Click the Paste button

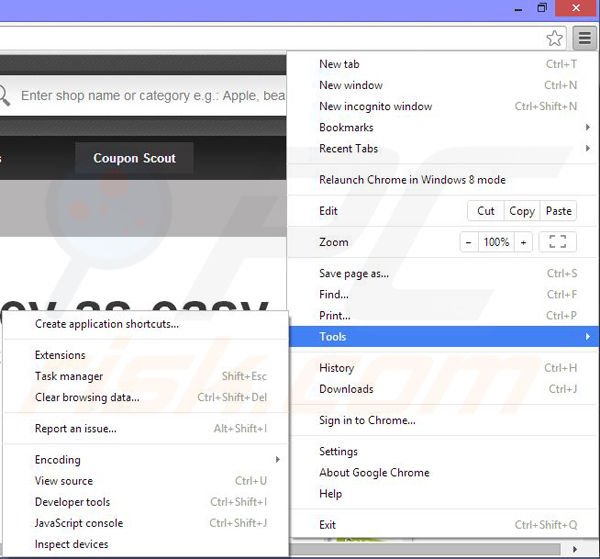pos(558,211)
